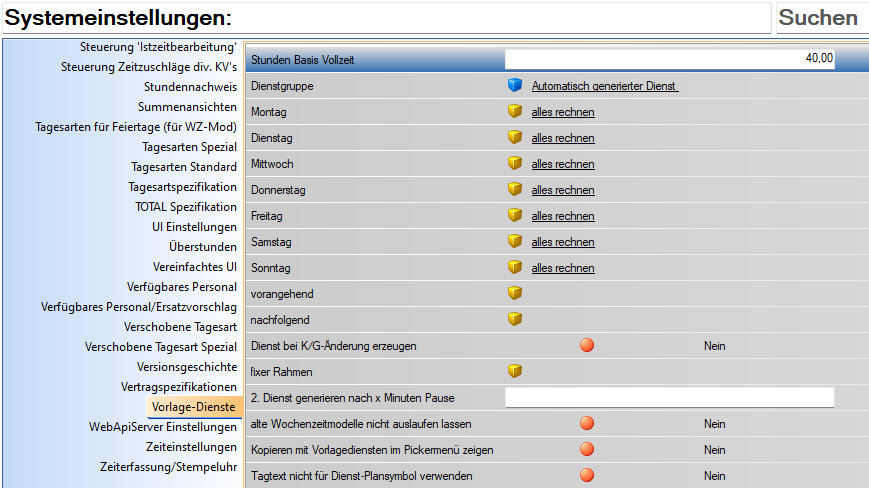Click the yellow cube icon for Freitag
869x488 pixels.
(x=515, y=216)
